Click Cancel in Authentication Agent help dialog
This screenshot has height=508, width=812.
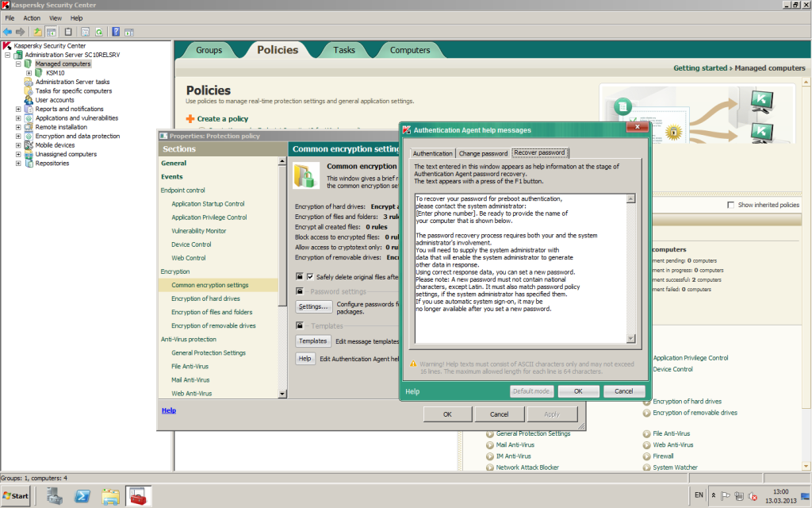[x=624, y=391]
